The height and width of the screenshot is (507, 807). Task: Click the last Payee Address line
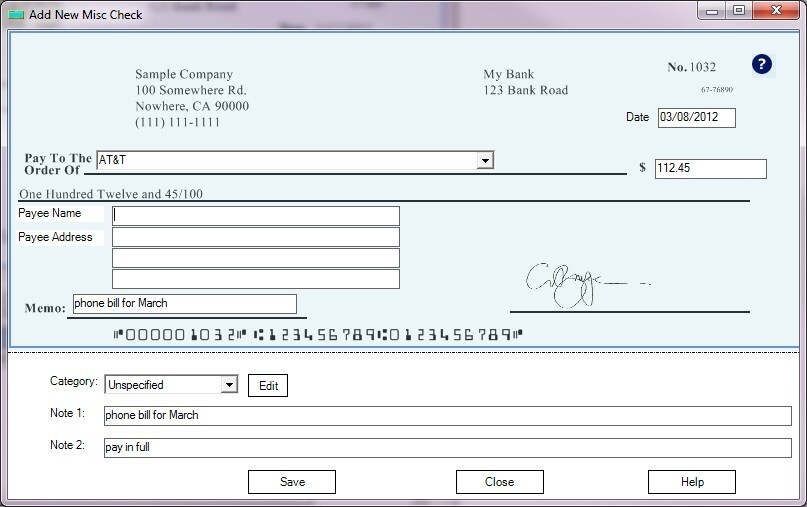click(x=256, y=279)
